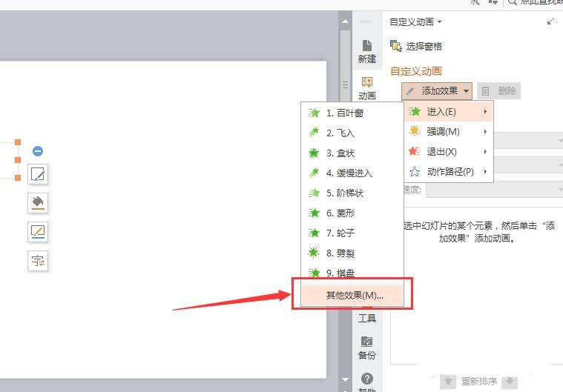This screenshot has height=392, width=563.
Task: Click the star icon of 百叶窗
Action: click(x=314, y=113)
